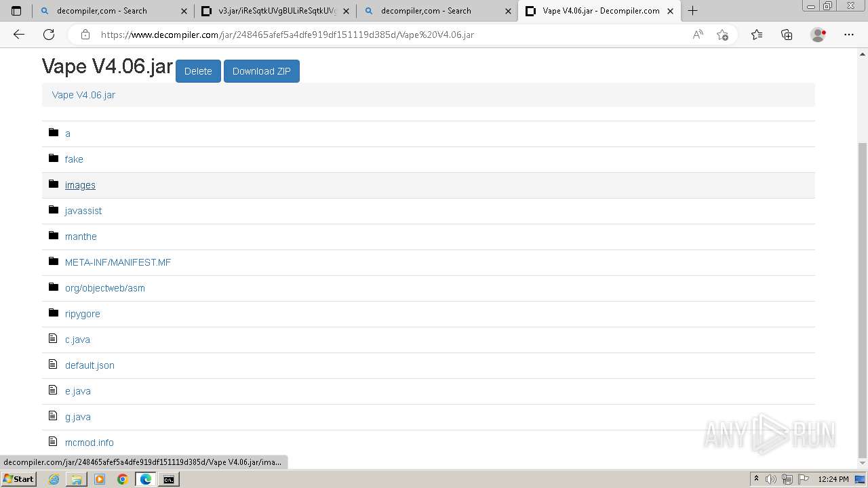Click the file icon beside default.json

pyautogui.click(x=53, y=364)
